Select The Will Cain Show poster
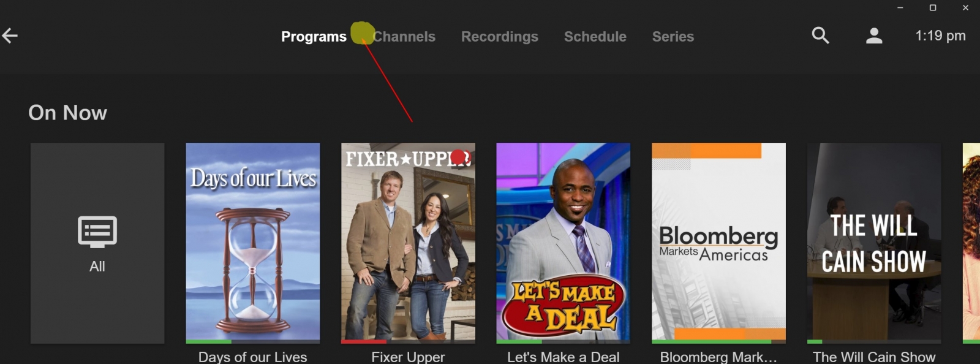 [874, 242]
